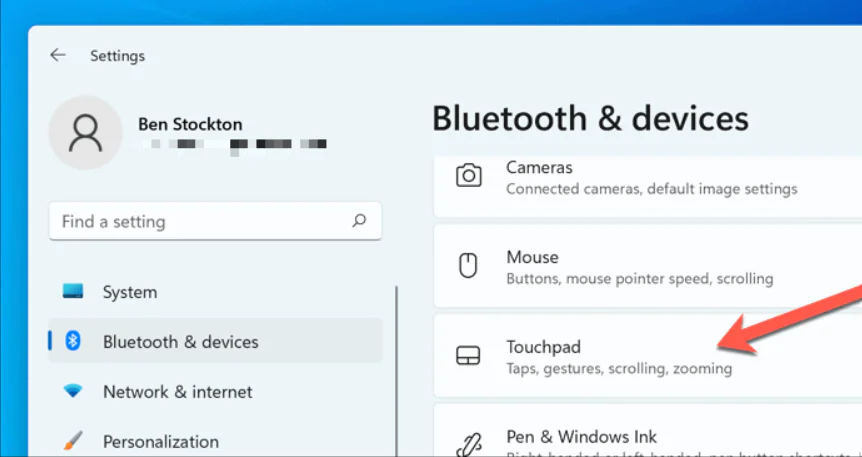Click 'Buttons, mouse pointer speed, scrolling' text

[639, 279]
